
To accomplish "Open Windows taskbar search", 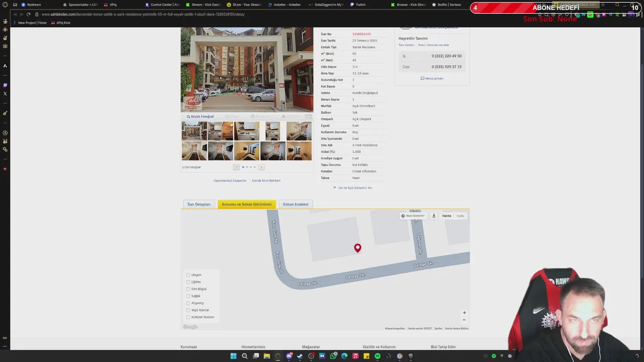I will 245,356.
